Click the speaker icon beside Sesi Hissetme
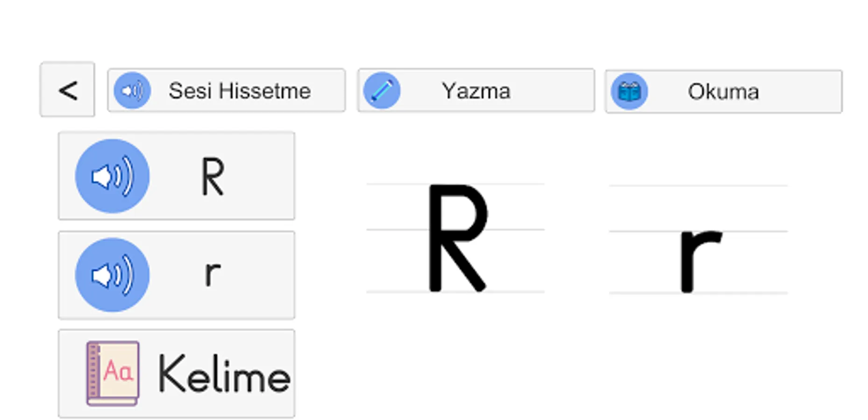The height and width of the screenshot is (420, 868). (132, 91)
